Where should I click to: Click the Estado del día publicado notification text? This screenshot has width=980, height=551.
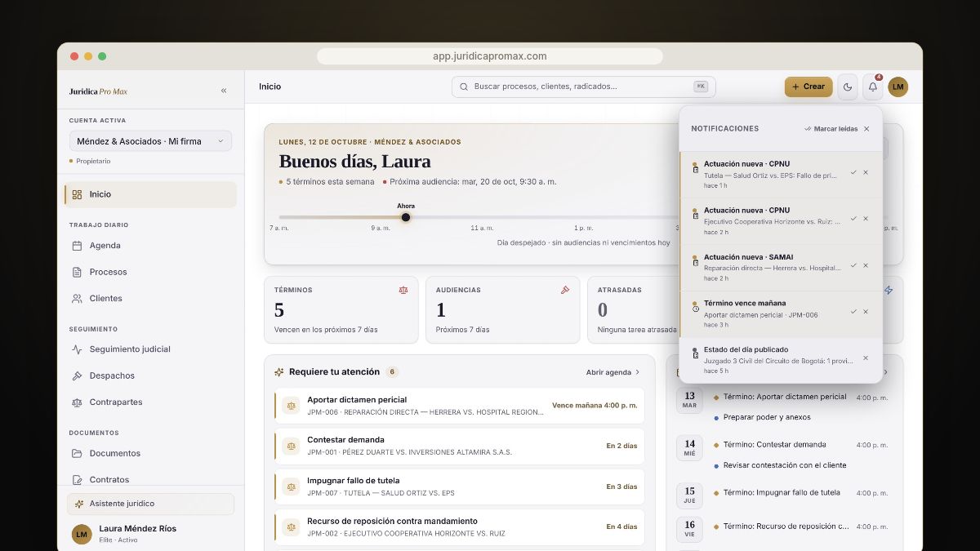click(748, 349)
